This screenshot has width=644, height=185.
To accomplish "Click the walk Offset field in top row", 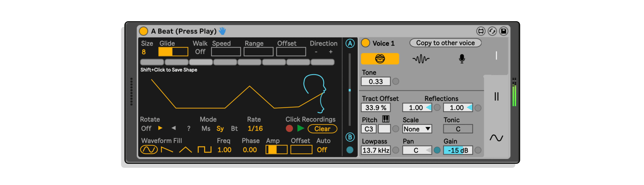I will (x=291, y=52).
